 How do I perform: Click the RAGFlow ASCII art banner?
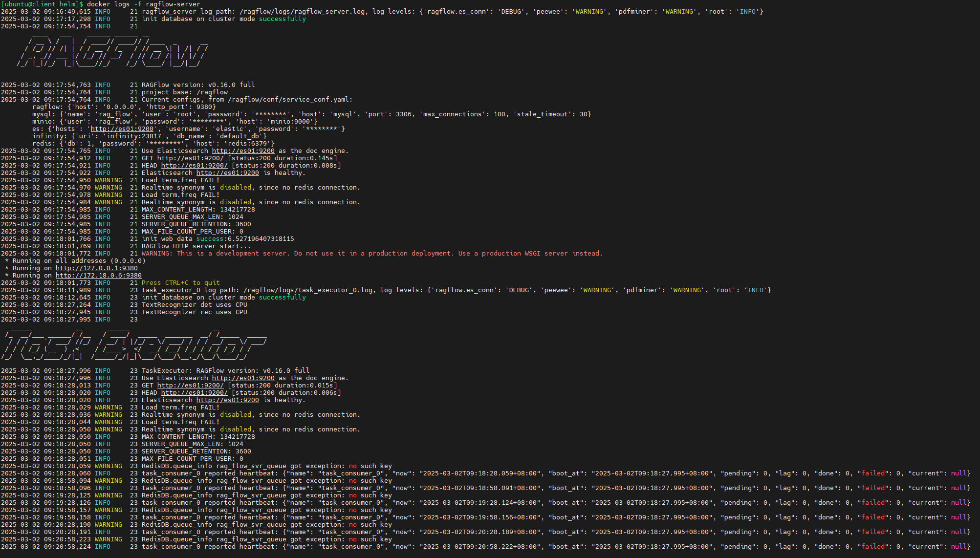coord(112,49)
